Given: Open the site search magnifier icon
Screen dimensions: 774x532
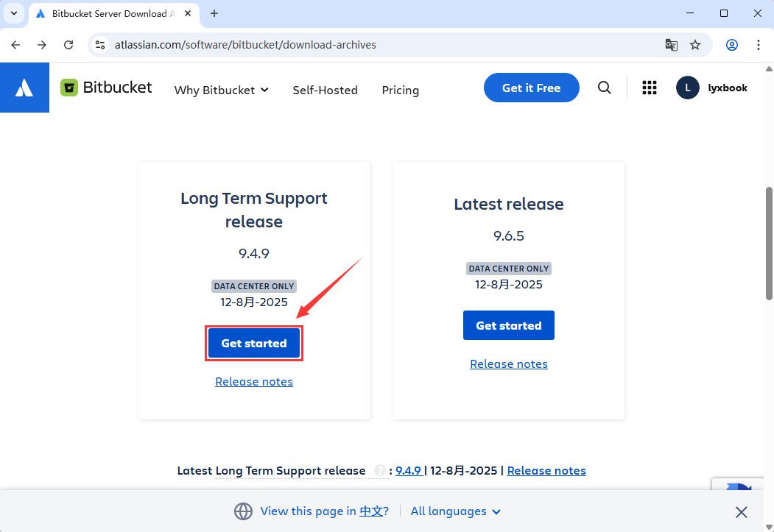Looking at the screenshot, I should coord(604,88).
